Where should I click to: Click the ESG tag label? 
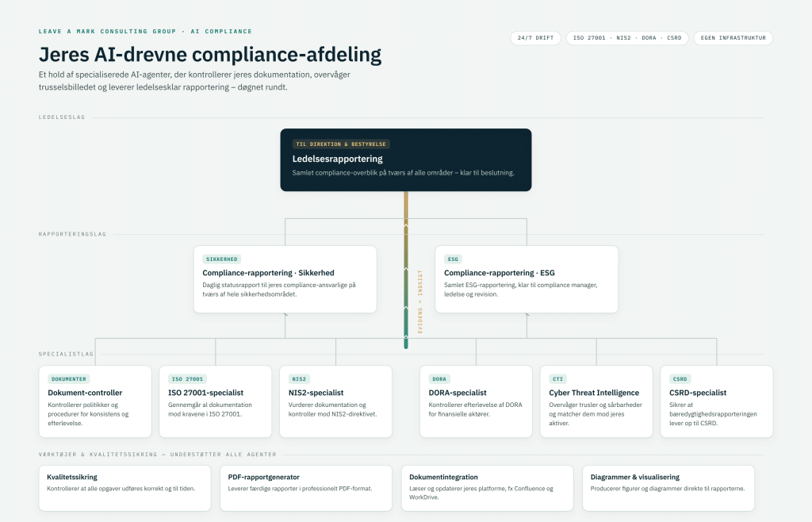(x=453, y=259)
